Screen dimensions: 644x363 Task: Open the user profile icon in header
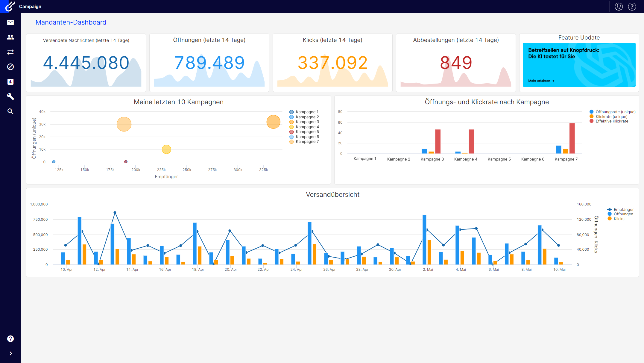tap(619, 7)
